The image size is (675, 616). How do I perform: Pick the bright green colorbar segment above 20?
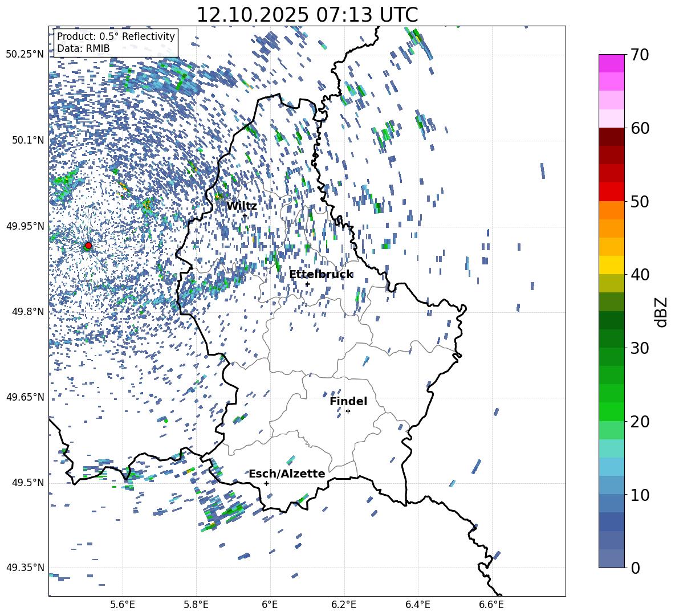click(612, 411)
